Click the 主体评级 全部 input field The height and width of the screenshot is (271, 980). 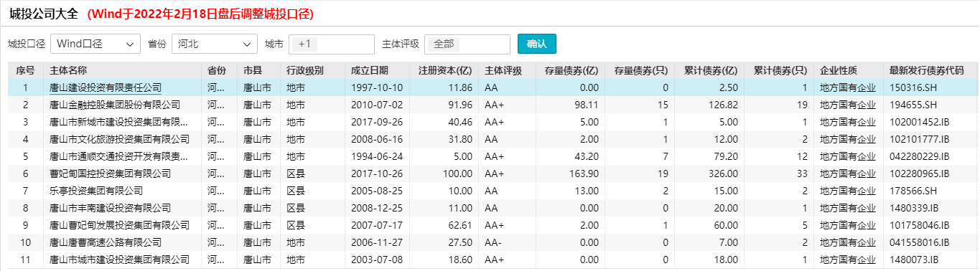[467, 44]
